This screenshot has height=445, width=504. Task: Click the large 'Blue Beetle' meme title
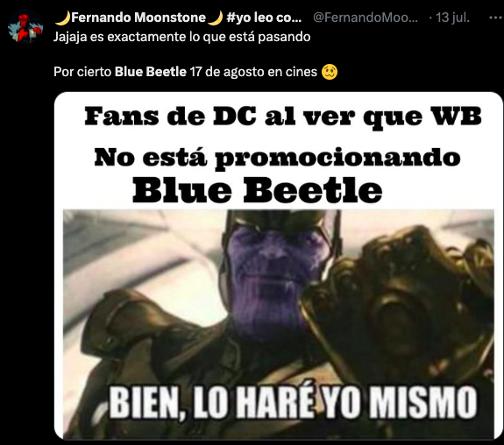[x=257, y=191]
